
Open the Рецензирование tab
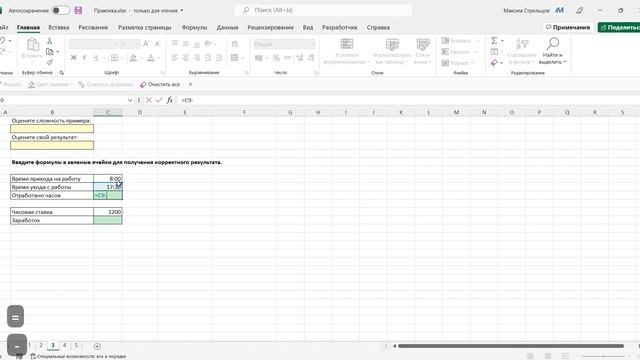coord(271,27)
